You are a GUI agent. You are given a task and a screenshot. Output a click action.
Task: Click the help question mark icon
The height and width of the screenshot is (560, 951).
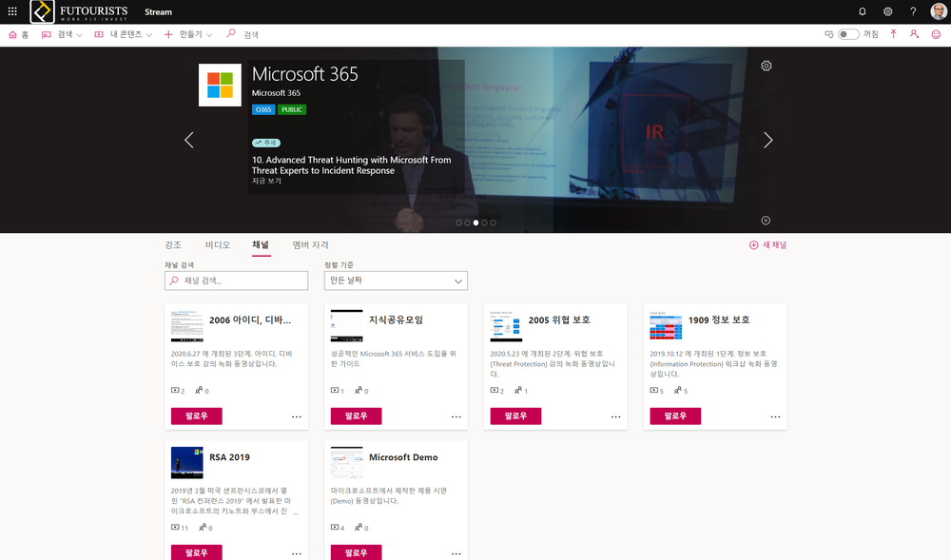(x=913, y=11)
